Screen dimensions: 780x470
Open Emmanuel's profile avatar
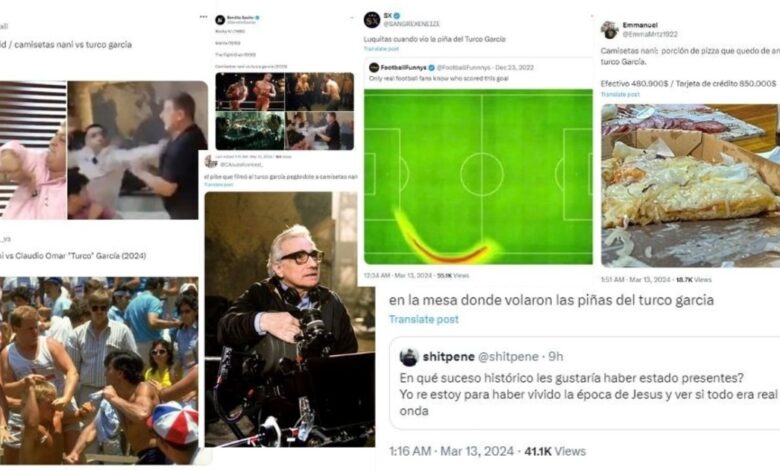click(x=609, y=29)
